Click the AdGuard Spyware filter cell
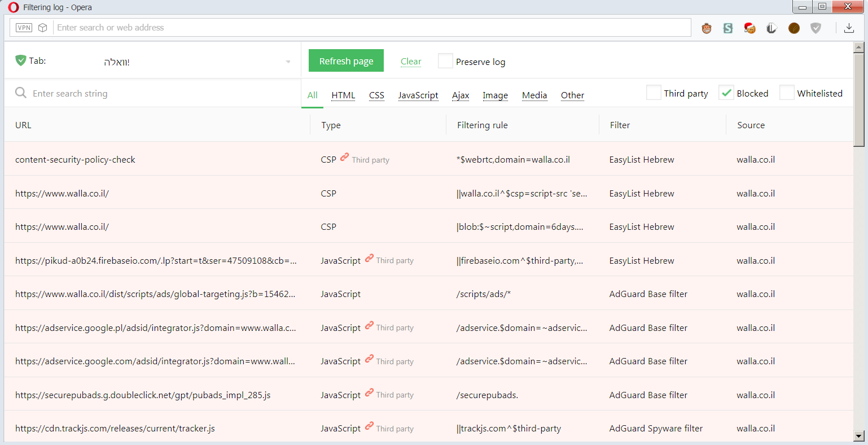Viewport: 868px width, 445px height. pos(656,428)
